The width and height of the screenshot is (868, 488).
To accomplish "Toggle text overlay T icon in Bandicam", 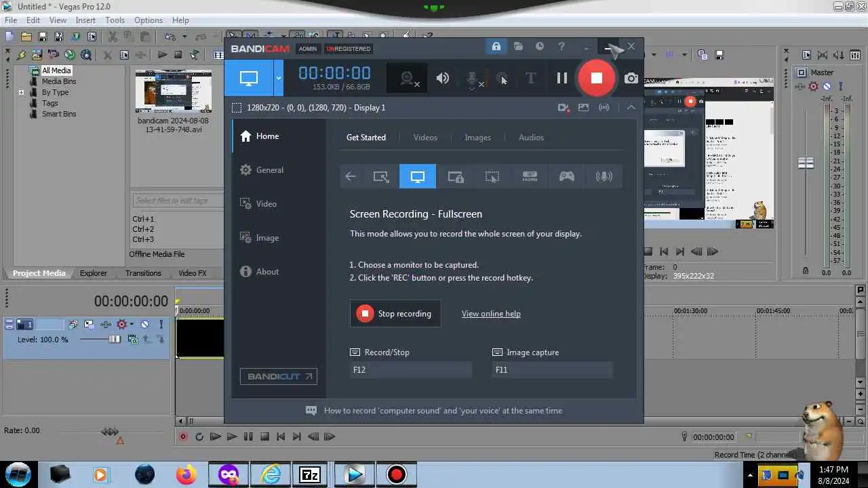I will tap(531, 78).
